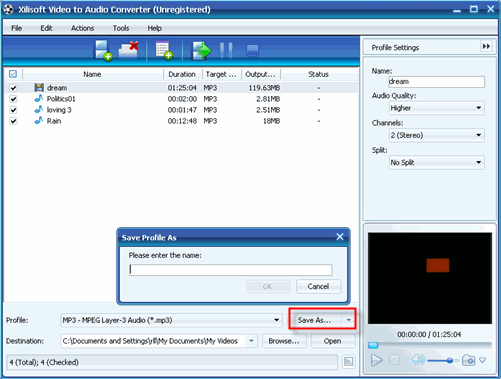Close the Save Profile As dialog
This screenshot has height=379, width=501.
click(x=340, y=237)
